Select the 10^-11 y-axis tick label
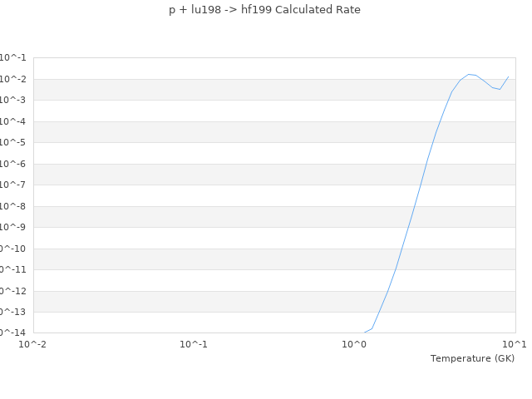The width and height of the screenshot is (532, 399). (x=12, y=270)
